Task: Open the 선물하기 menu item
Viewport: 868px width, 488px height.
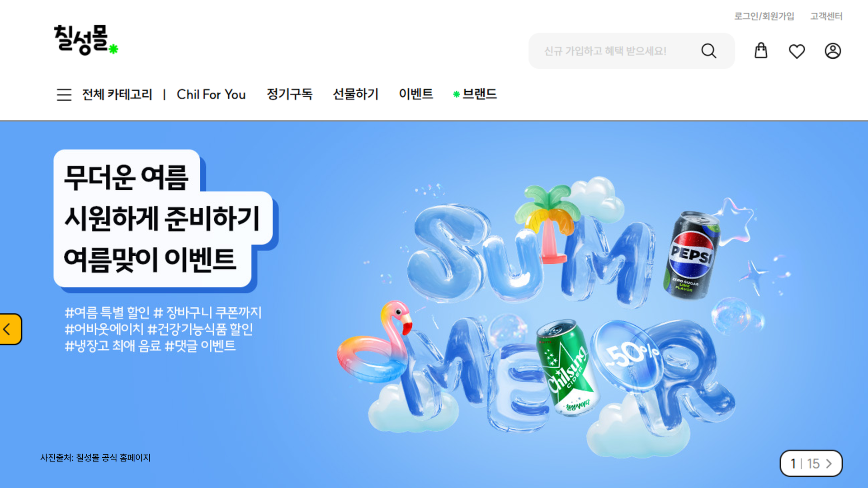Action: click(355, 94)
